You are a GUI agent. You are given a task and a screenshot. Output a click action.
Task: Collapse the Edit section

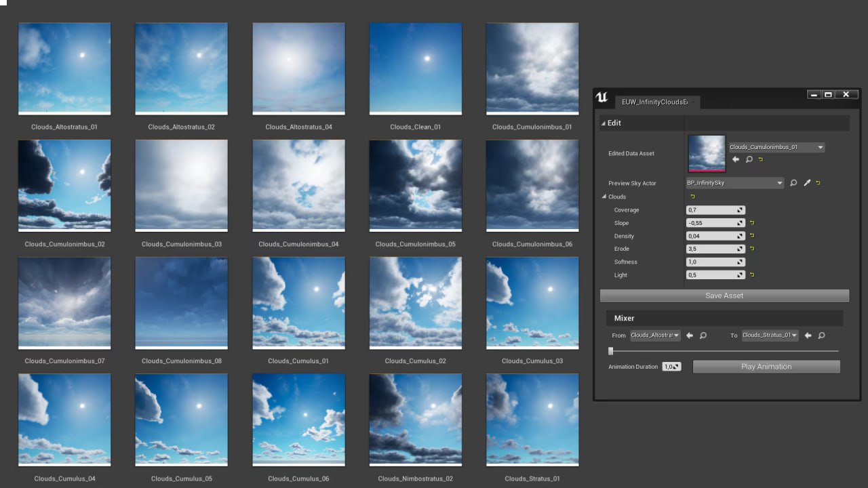click(603, 123)
